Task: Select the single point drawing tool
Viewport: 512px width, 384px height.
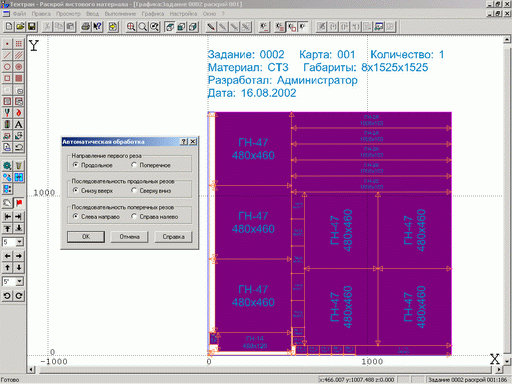Action: (x=7, y=44)
